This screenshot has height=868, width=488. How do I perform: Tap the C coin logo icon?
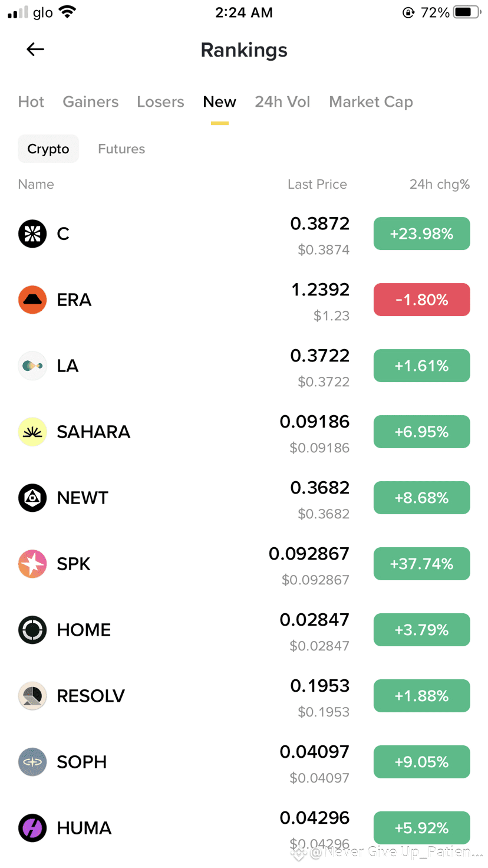click(x=32, y=234)
